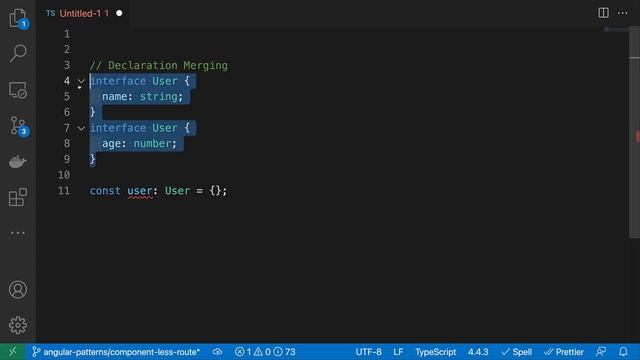Open notifications bell in status bar

click(x=623, y=351)
